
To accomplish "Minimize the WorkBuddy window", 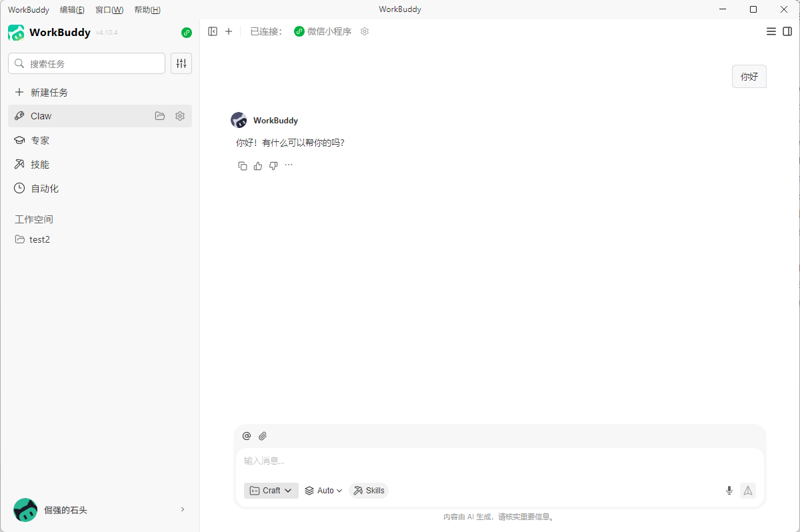I will click(723, 9).
